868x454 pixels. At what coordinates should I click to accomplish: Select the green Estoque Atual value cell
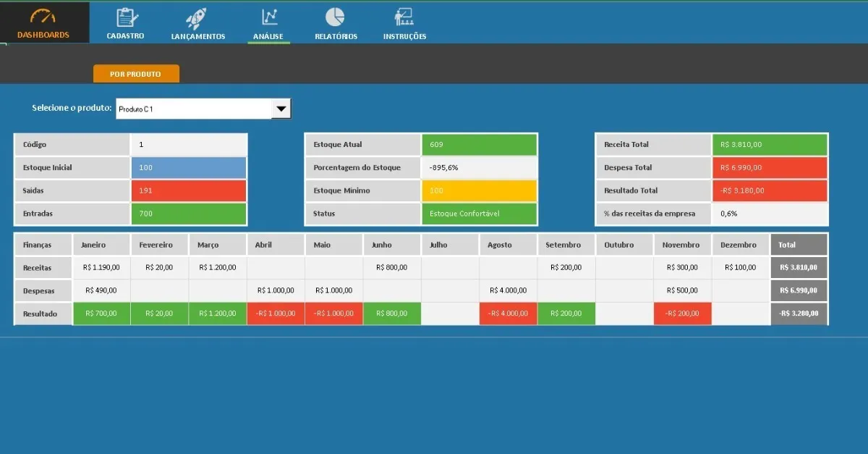click(x=480, y=145)
